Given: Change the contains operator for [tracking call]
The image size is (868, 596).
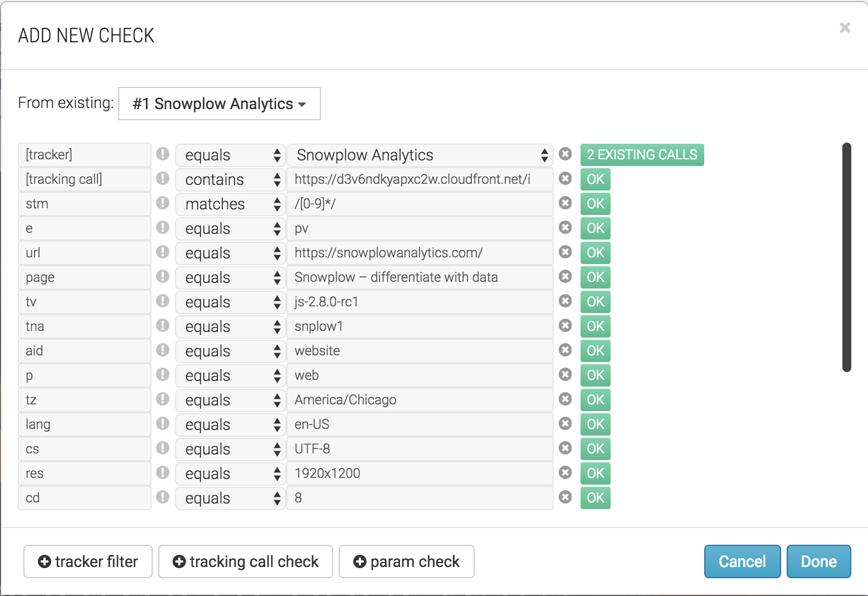Looking at the screenshot, I should [x=230, y=179].
